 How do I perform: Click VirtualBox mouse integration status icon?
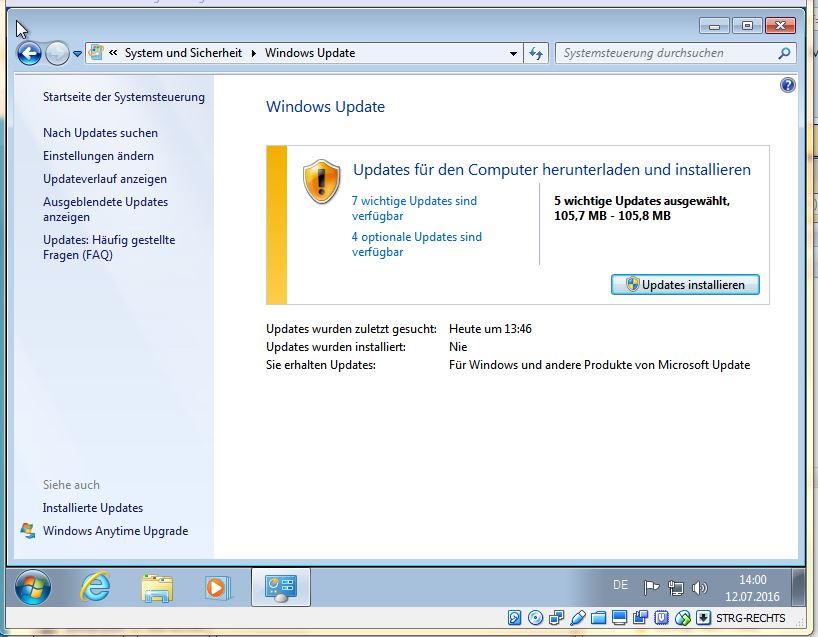tap(682, 618)
